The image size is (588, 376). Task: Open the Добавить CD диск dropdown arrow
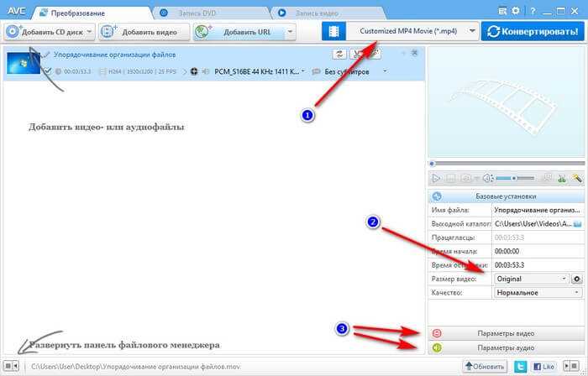pos(89,31)
